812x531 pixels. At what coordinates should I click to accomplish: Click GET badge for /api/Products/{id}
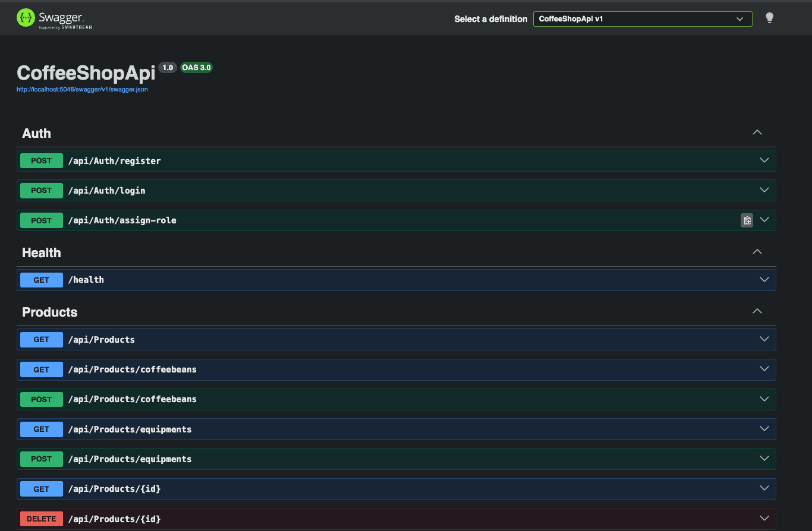point(42,489)
